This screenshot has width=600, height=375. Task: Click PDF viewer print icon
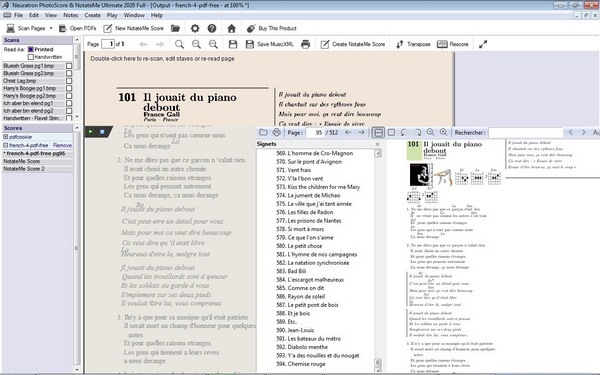pyautogui.click(x=276, y=132)
